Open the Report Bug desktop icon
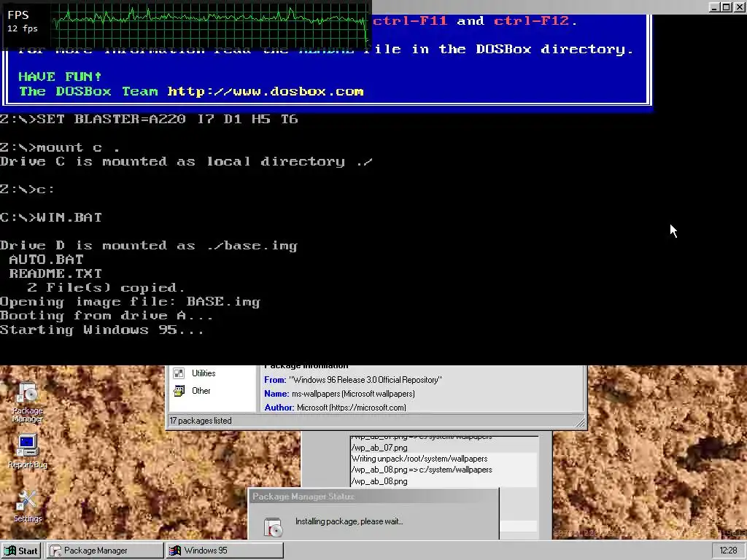 [27, 451]
